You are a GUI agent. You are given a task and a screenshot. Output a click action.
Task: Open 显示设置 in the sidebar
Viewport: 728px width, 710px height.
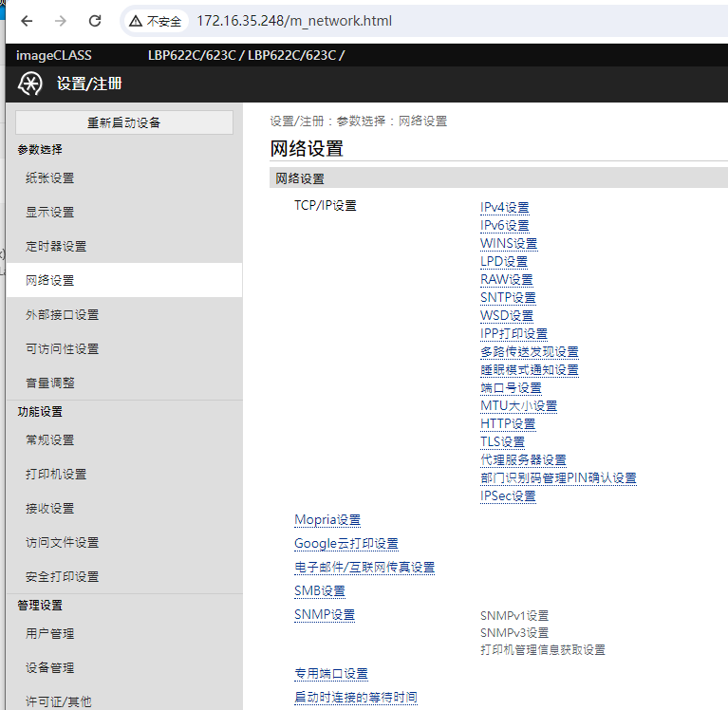pos(50,213)
